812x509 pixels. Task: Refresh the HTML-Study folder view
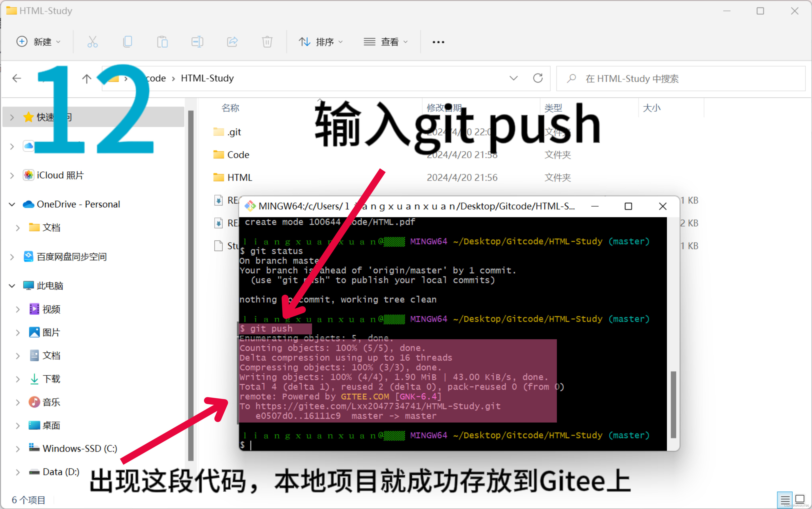(538, 78)
